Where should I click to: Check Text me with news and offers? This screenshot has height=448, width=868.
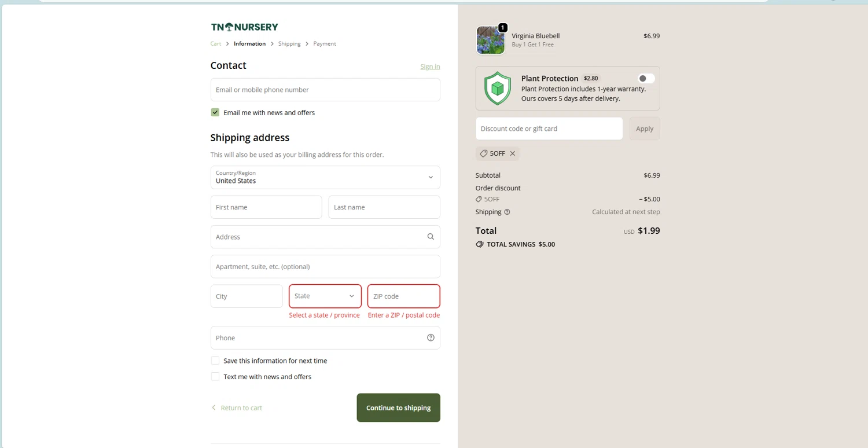(x=215, y=377)
